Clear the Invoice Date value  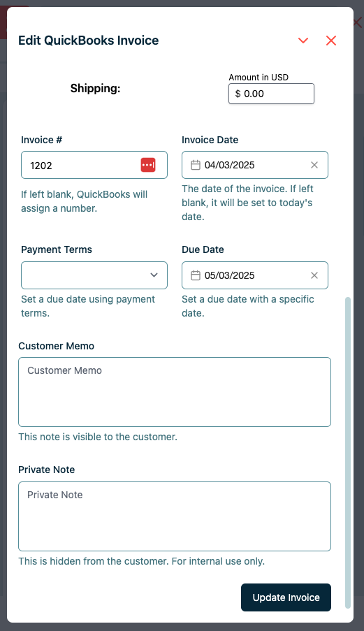point(314,165)
